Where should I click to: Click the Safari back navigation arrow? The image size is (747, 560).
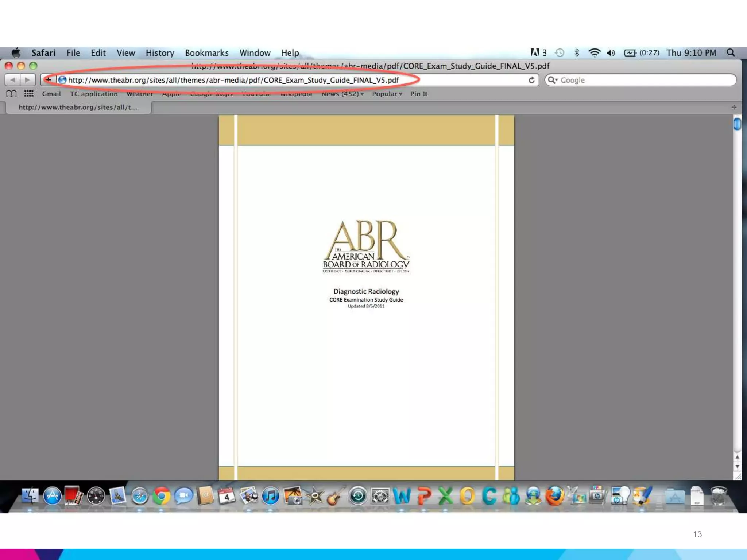(x=13, y=80)
